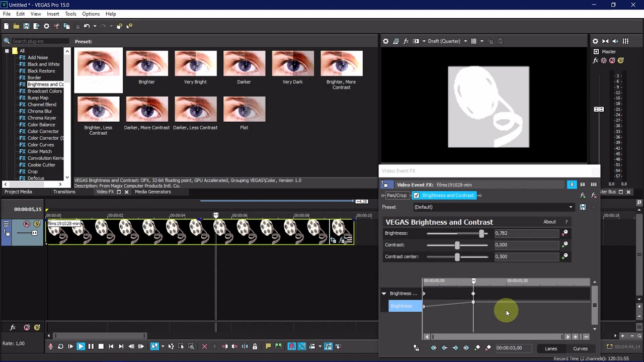Click the Contrast slider handle
The width and height of the screenshot is (644, 362).
(x=457, y=245)
